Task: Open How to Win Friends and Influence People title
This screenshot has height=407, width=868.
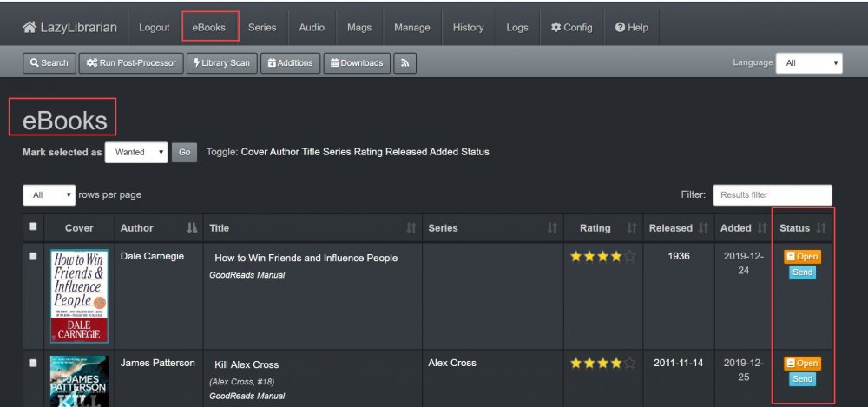Action: tap(306, 258)
